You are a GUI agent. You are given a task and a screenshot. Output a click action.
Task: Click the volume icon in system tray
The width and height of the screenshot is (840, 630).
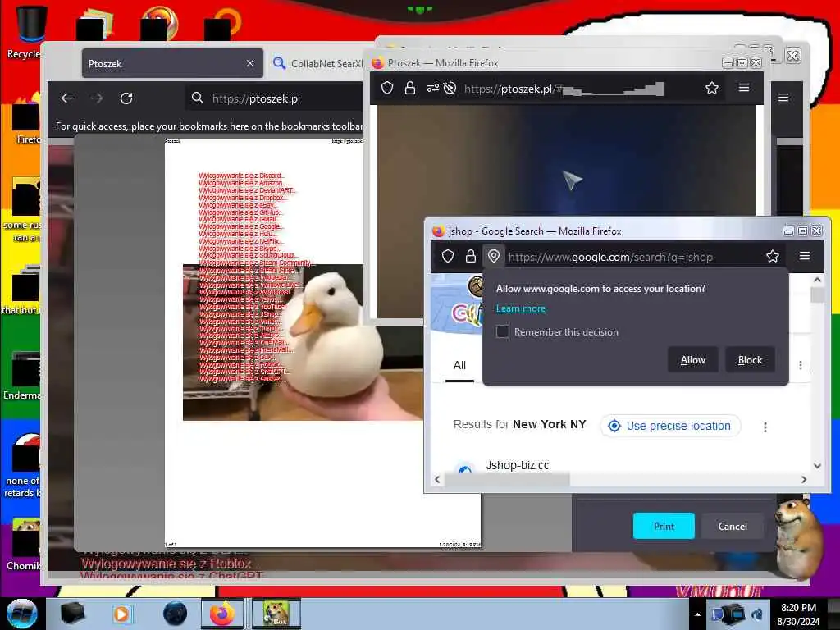(757, 614)
